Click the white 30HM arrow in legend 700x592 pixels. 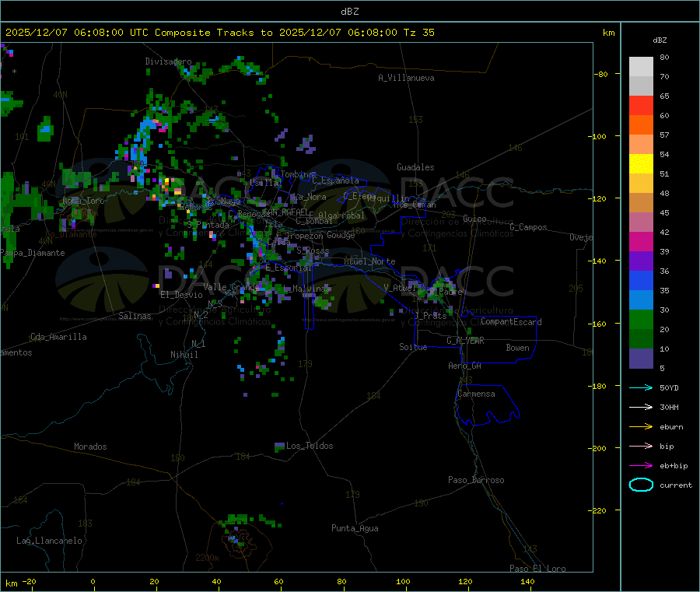coord(641,407)
